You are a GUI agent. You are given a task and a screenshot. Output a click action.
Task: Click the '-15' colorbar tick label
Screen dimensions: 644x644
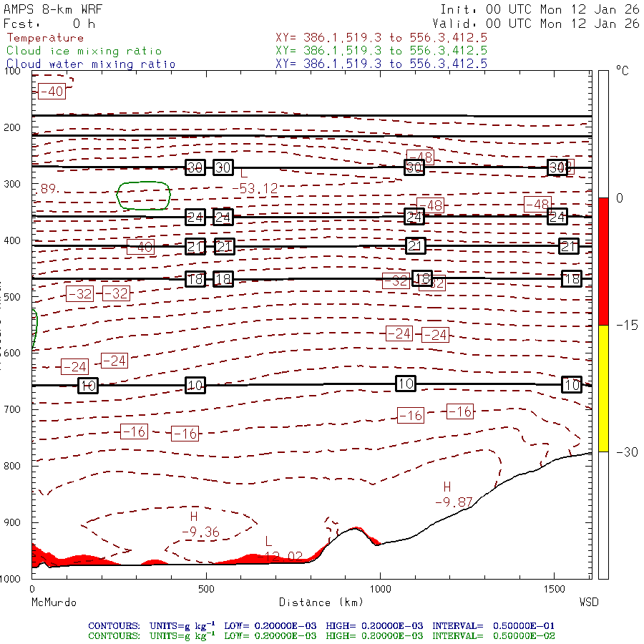click(x=627, y=326)
